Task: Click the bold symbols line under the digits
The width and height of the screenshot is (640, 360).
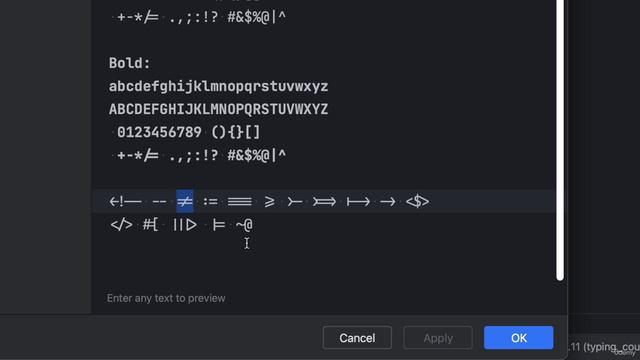Action: pyautogui.click(x=201, y=156)
